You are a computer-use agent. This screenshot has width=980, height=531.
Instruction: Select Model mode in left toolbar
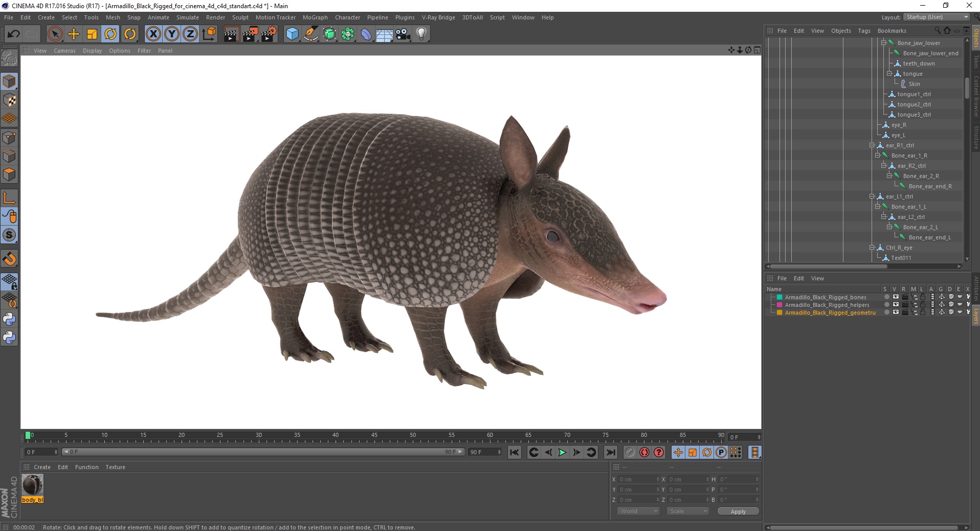[9, 81]
